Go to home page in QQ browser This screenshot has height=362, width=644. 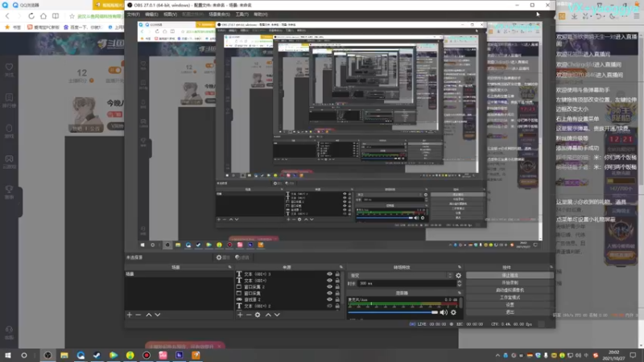click(x=43, y=16)
